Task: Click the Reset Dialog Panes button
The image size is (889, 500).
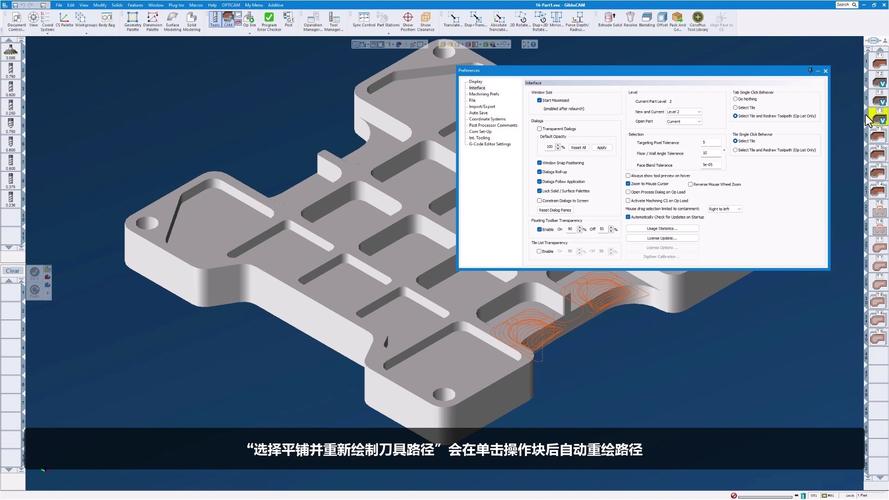Action: [555, 210]
